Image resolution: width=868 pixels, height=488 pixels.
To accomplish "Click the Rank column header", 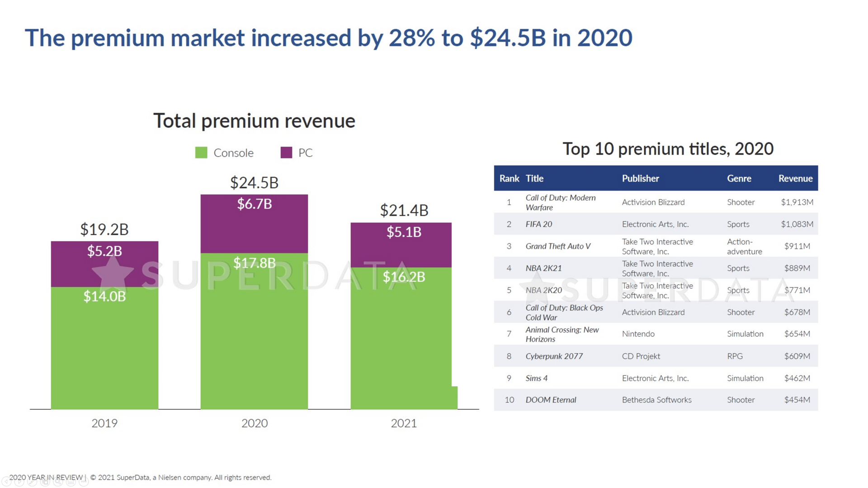I will point(509,178).
